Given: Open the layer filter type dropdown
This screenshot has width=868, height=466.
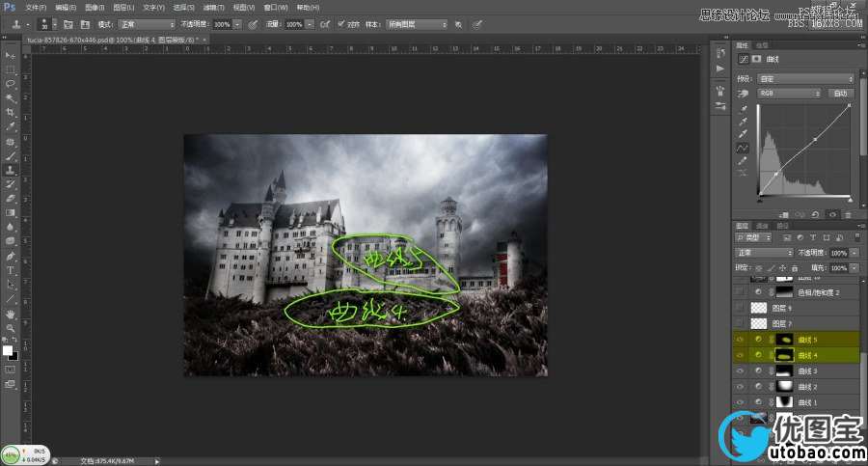Looking at the screenshot, I should [x=753, y=237].
